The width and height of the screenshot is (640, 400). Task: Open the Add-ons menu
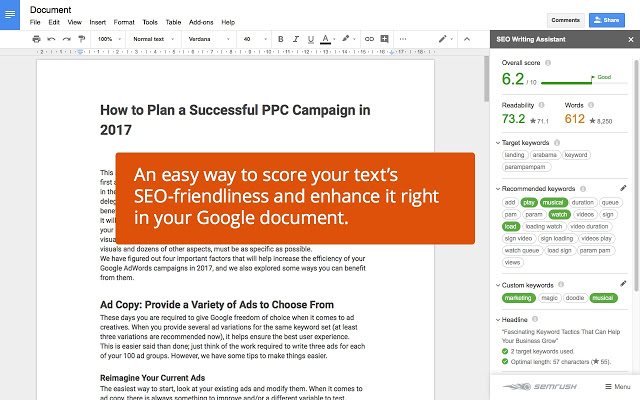(x=201, y=22)
